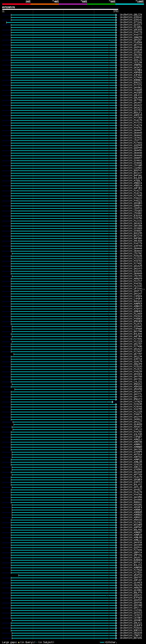Click the UniRef100_C5X7M3 label
This screenshot has height=644, width=146.
[x=131, y=276]
